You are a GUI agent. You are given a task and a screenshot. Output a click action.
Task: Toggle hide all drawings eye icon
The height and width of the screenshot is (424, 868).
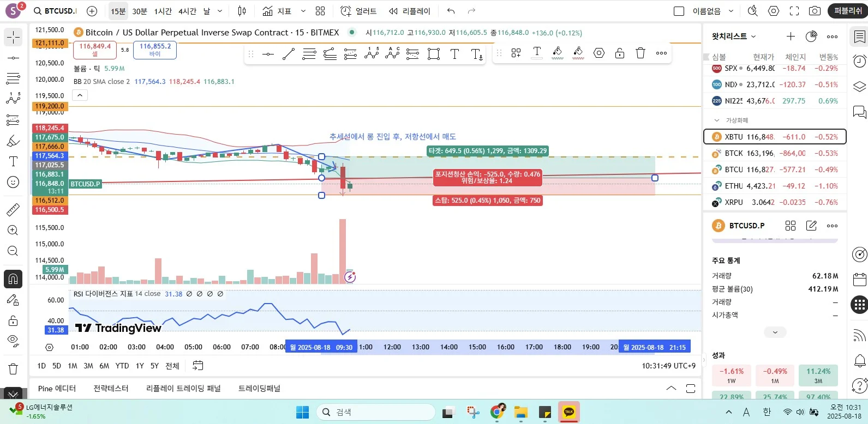13,341
